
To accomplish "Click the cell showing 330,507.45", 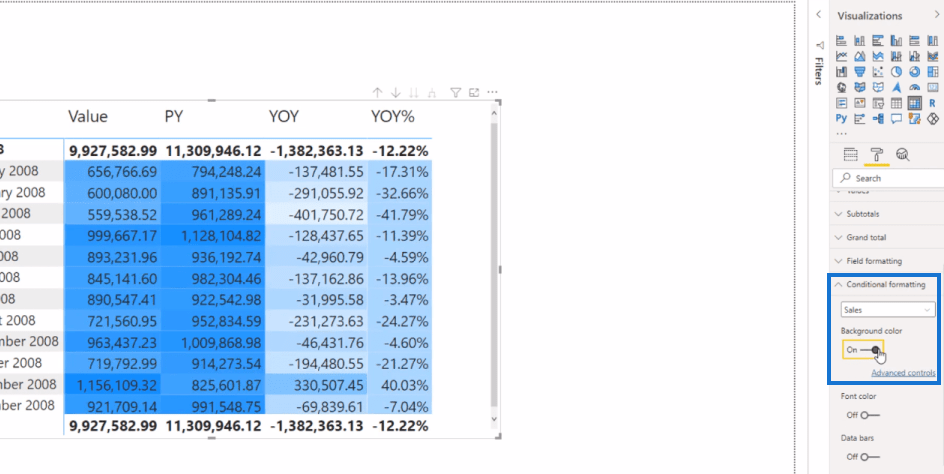I will point(315,384).
